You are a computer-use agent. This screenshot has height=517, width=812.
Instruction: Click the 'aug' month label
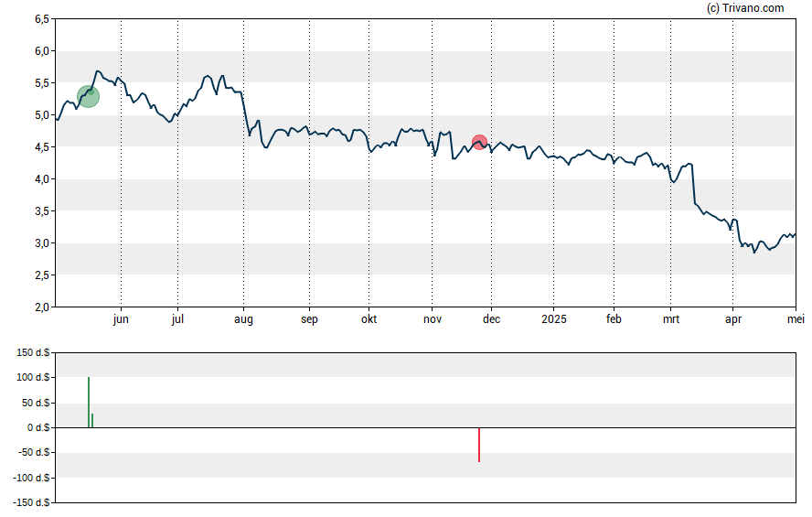pyautogui.click(x=243, y=319)
